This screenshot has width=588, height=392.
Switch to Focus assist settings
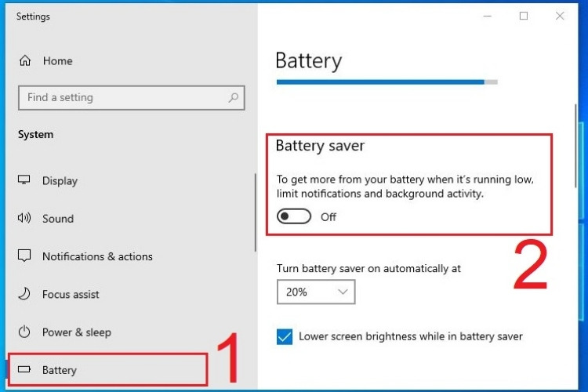pyautogui.click(x=71, y=294)
